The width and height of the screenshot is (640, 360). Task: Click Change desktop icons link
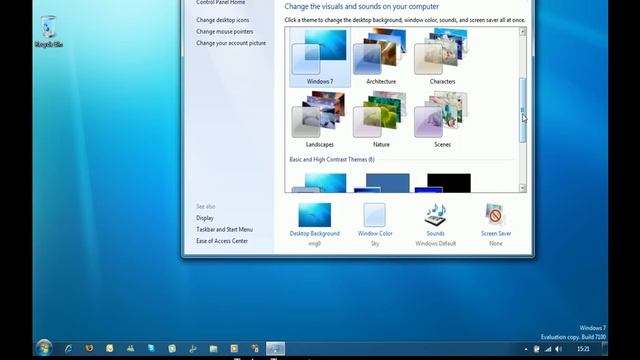[222, 20]
